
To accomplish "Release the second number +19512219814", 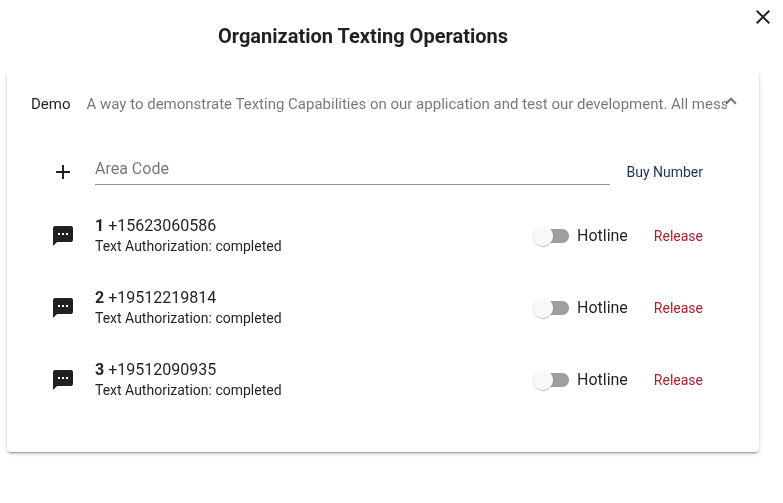I will click(x=678, y=308).
